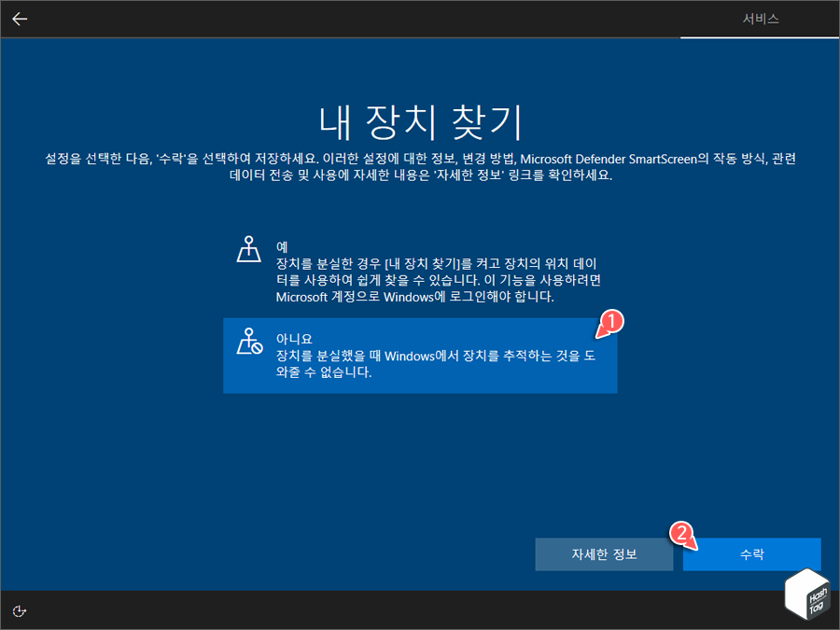Click the HashTag cube logo watermark
Viewport: 840px width, 630px height.
(808, 595)
